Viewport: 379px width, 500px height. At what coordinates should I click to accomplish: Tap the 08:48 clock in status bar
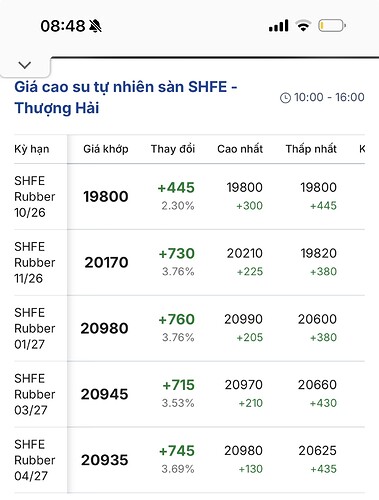[63, 26]
